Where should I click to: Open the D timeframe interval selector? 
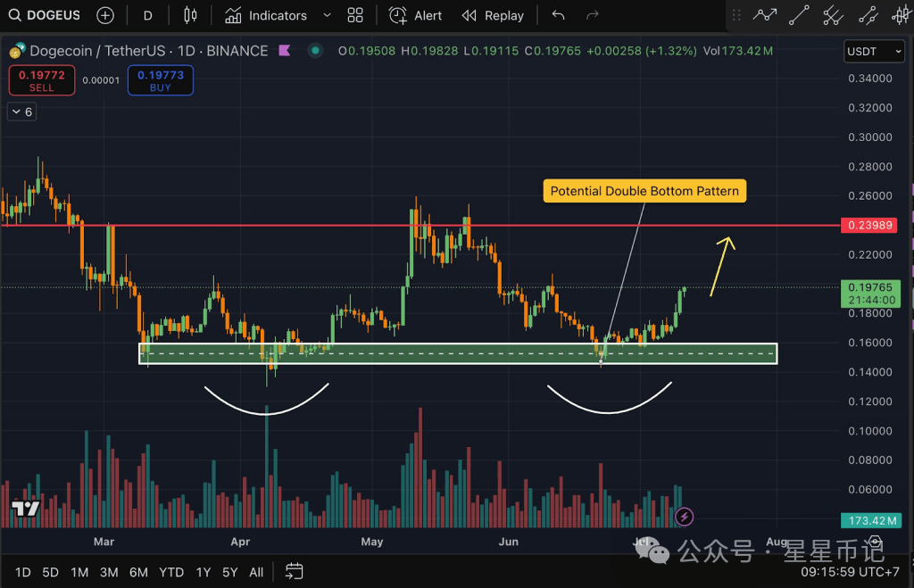point(147,16)
